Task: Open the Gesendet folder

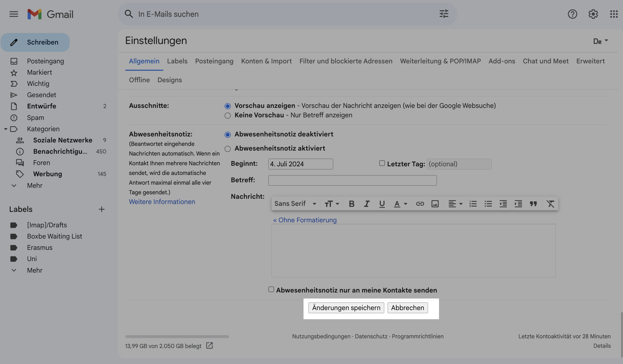Action: coord(41,95)
